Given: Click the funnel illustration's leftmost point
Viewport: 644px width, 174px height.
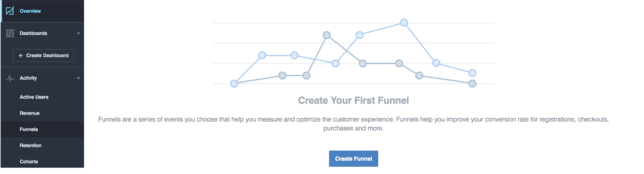Looking at the screenshot, I should pyautogui.click(x=234, y=84).
